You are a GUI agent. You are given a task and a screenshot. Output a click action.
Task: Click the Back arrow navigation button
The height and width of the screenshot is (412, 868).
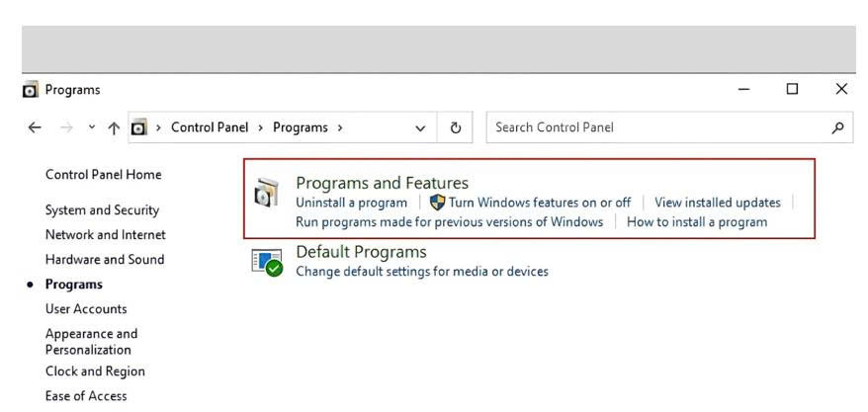coord(35,127)
